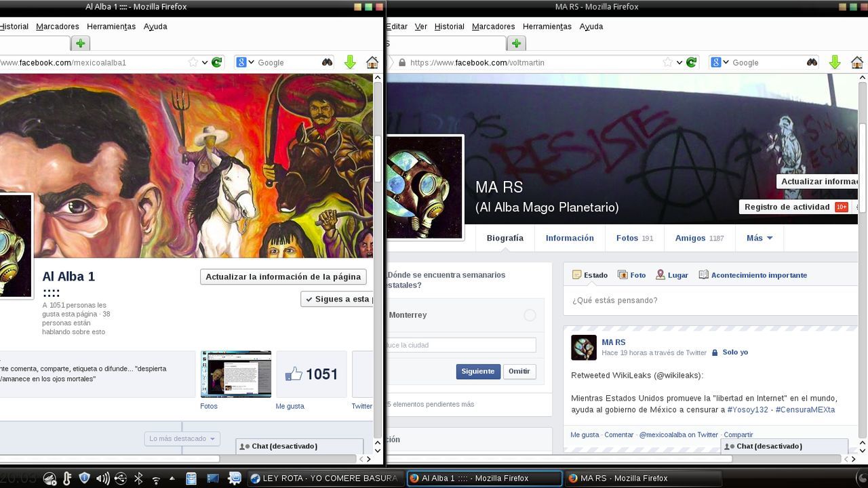Click Me gusta under WikiLeaks post

click(x=585, y=435)
